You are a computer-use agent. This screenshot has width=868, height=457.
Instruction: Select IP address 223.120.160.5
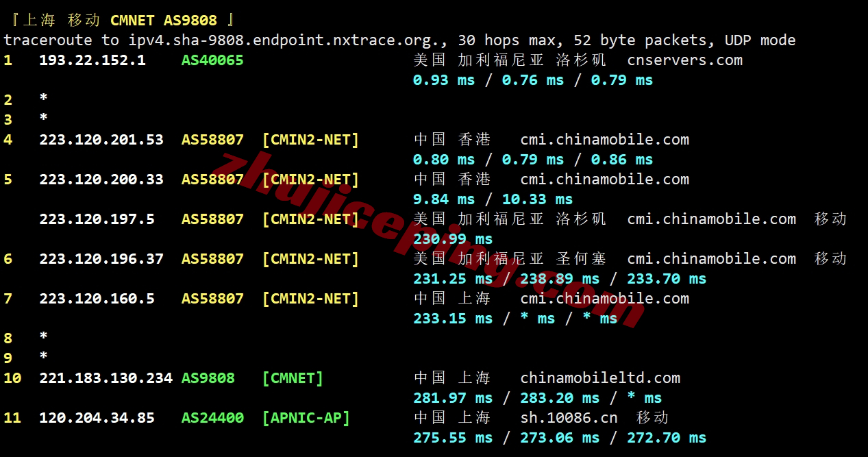(x=97, y=299)
